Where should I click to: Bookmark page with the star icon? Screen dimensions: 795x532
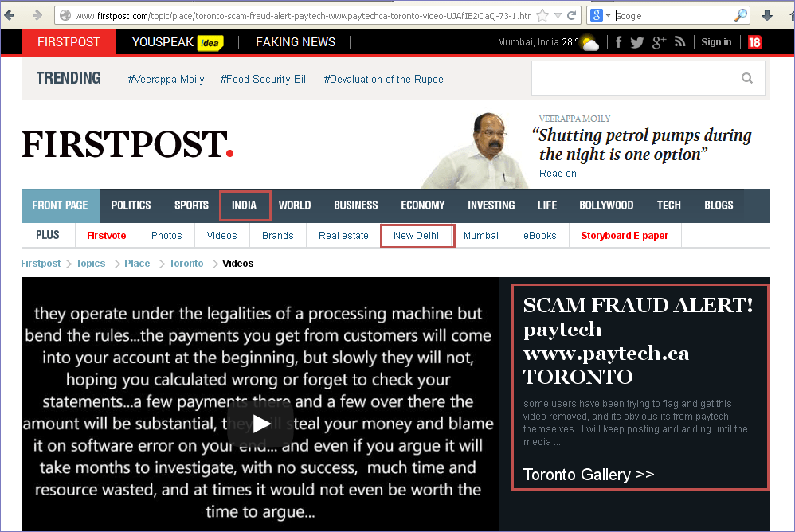click(x=542, y=15)
